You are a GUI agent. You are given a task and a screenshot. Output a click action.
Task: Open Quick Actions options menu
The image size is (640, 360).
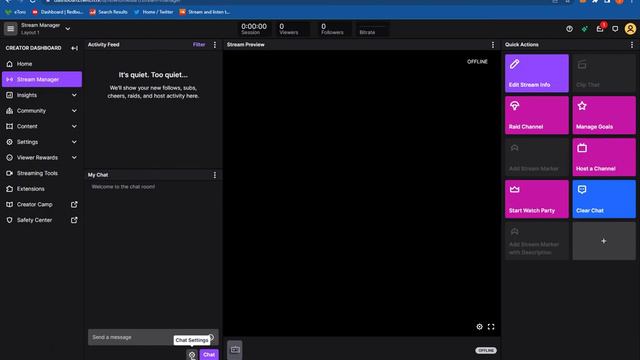[632, 44]
